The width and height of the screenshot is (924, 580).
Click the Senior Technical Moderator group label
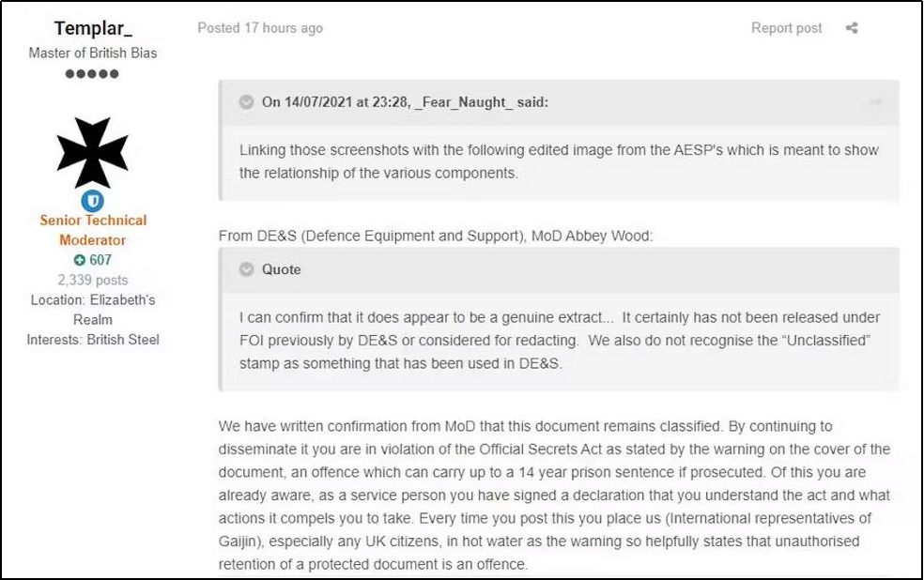[x=93, y=230]
